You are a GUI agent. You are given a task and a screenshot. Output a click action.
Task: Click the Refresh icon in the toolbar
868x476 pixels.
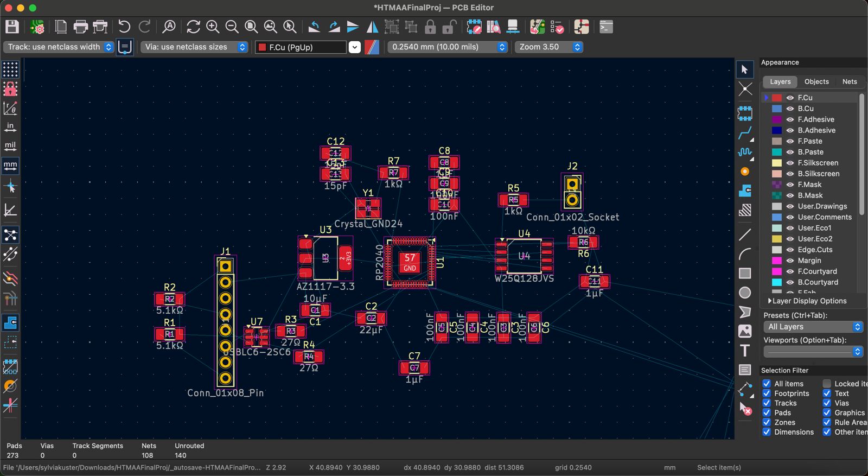click(193, 27)
